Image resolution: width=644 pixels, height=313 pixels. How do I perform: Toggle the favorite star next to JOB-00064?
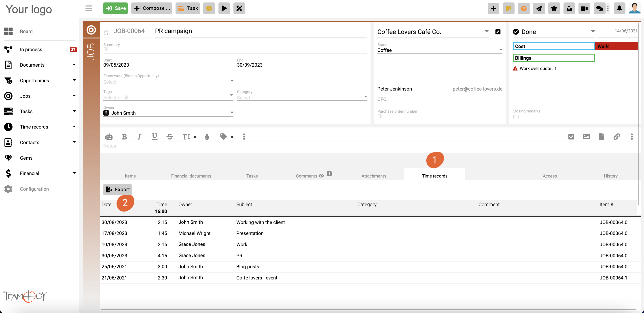coord(106,32)
